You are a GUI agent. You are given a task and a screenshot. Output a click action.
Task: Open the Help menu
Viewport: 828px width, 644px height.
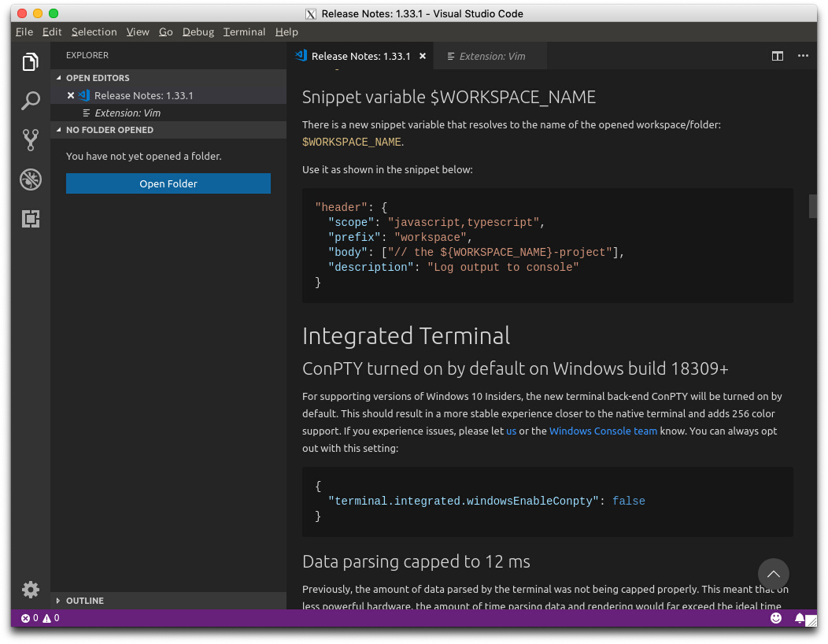[x=286, y=31]
